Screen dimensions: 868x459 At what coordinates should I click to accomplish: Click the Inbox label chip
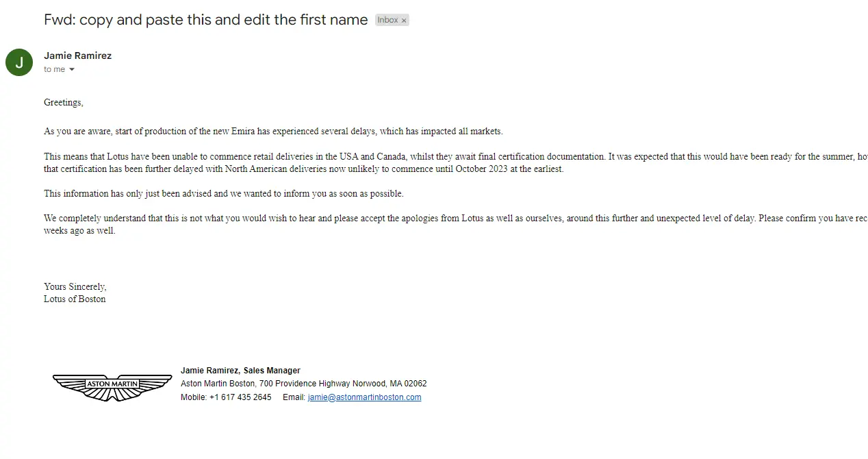(387, 21)
